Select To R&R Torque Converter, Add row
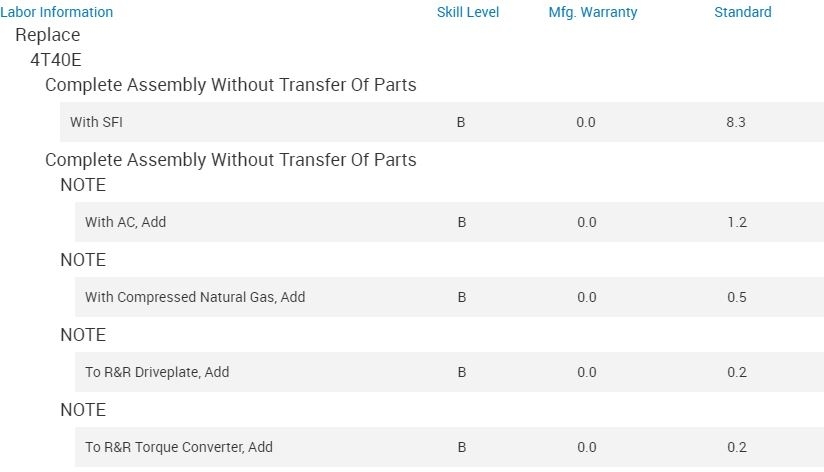 coord(179,447)
